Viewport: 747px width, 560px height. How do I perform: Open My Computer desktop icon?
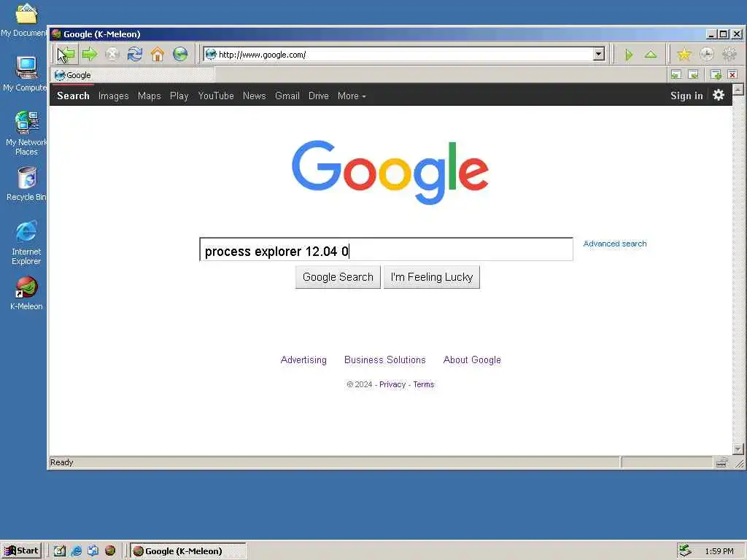pos(26,74)
